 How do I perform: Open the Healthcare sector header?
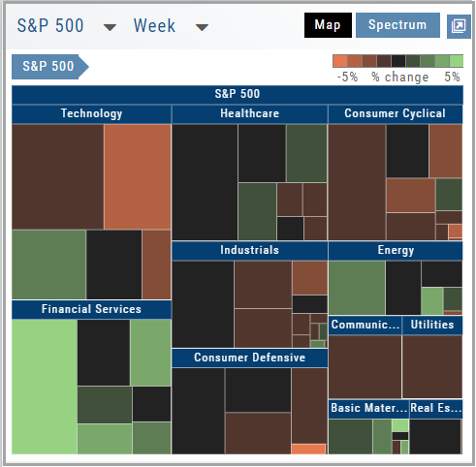click(x=250, y=113)
